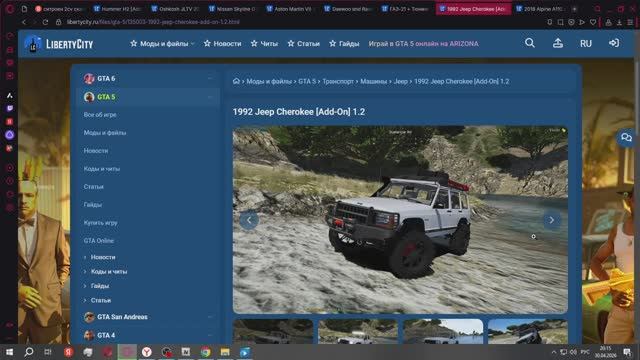Viewport: 640px width, 360px height.
Task: Click the play icon in browser toolbar
Action: tap(582, 22)
